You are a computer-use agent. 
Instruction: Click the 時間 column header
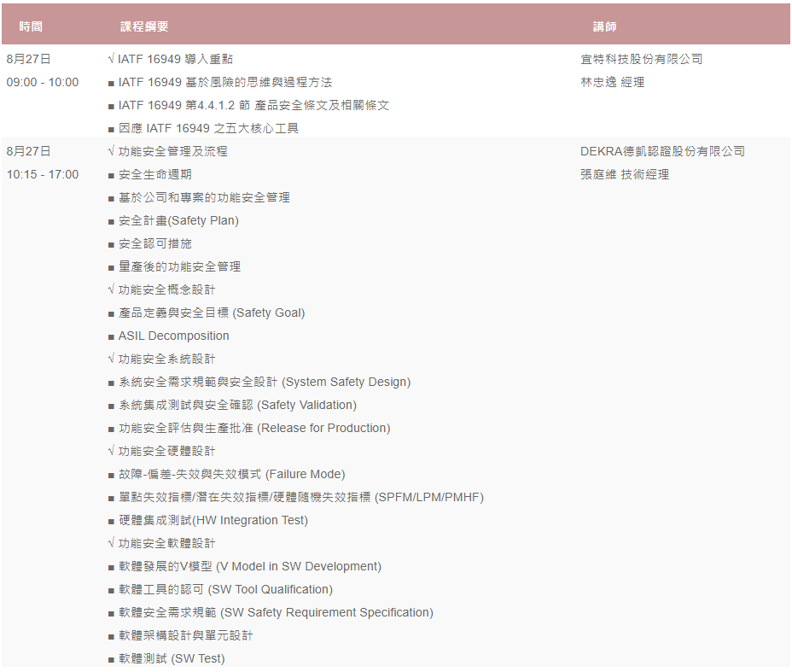[x=31, y=26]
